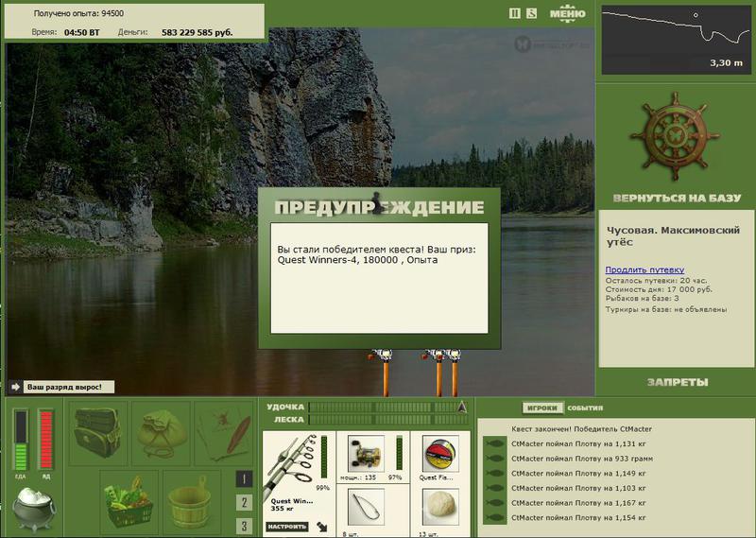756x538 pixels.
Task: Click fish icon of the 1,131 кг catch
Action: [494, 443]
